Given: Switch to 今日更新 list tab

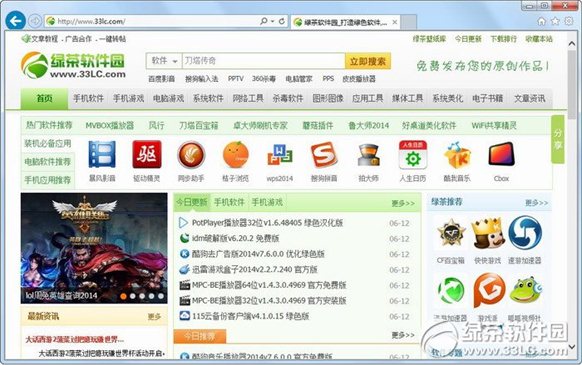Looking at the screenshot, I should pyautogui.click(x=192, y=202).
